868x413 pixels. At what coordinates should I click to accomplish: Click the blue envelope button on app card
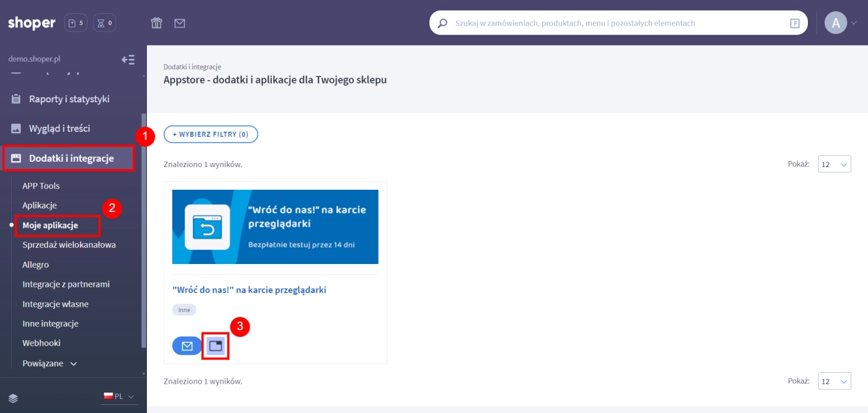coord(187,346)
